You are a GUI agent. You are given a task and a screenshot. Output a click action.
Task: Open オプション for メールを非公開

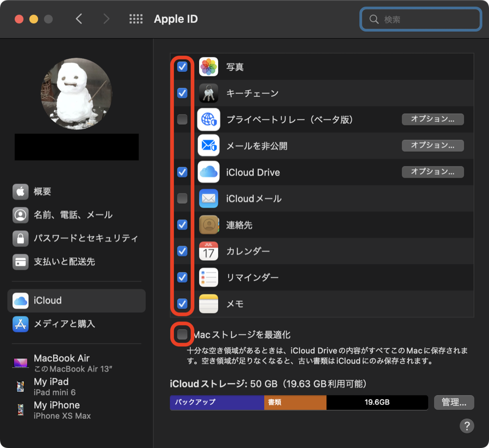[x=433, y=145]
